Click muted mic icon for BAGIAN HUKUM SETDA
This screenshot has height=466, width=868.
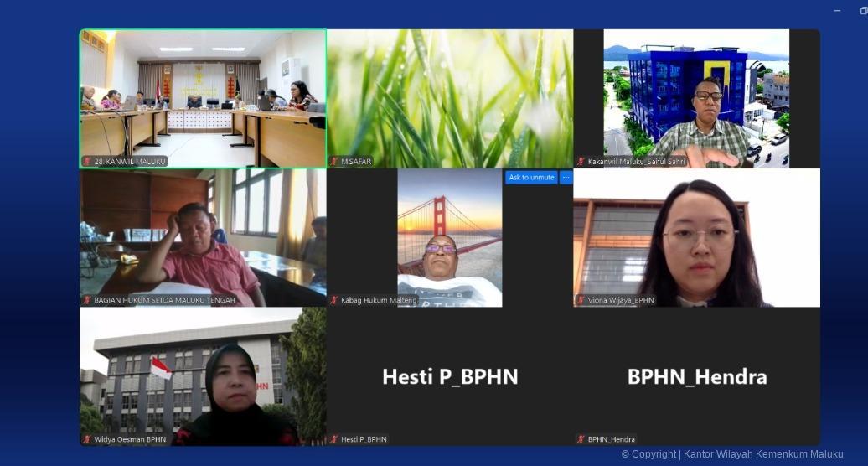(x=87, y=300)
